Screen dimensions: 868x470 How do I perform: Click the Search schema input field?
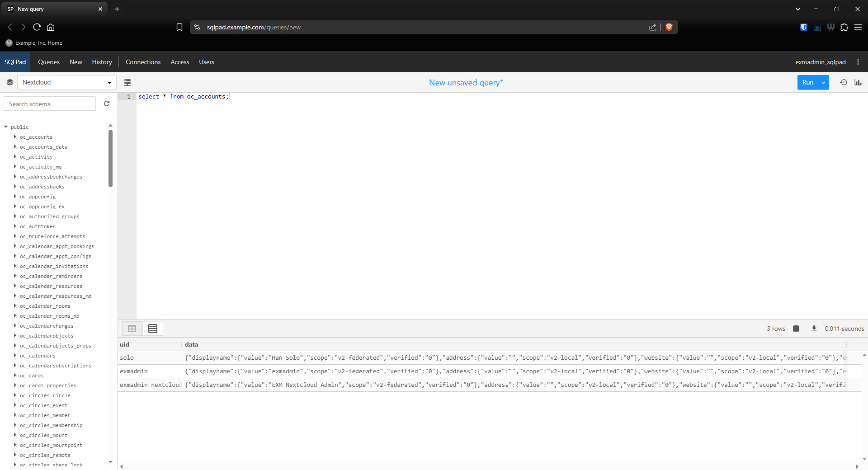50,104
